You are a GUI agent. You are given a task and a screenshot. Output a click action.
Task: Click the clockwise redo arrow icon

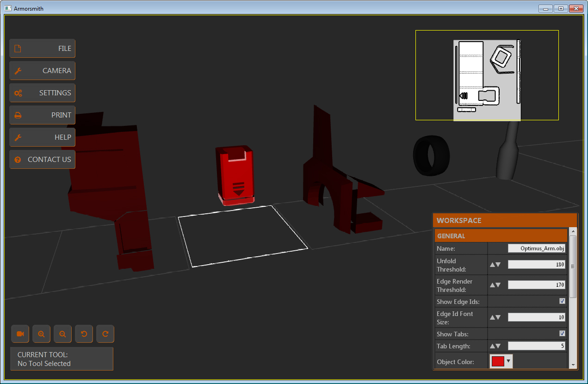[x=105, y=334]
